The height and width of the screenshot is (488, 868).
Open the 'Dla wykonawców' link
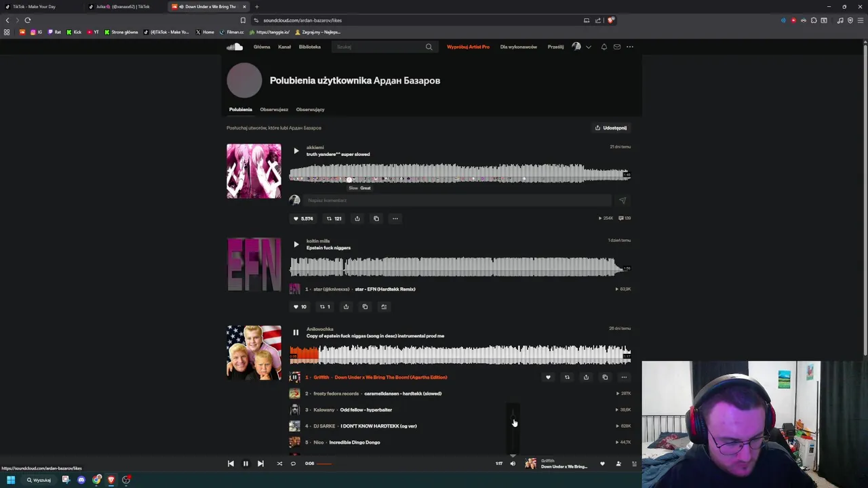(x=519, y=47)
